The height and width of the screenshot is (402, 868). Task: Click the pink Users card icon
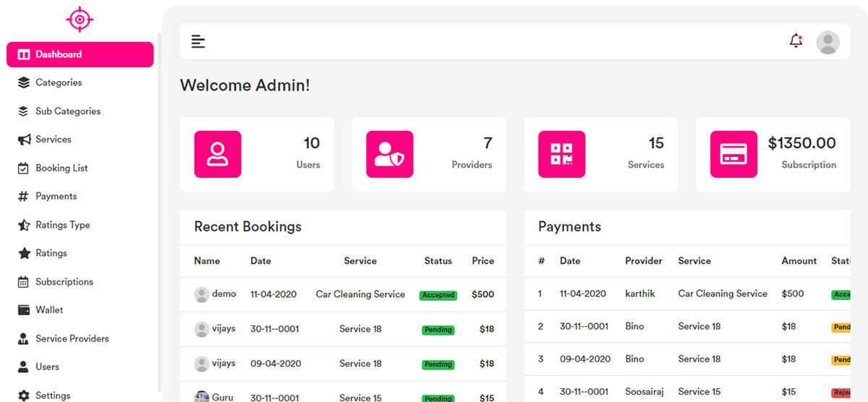tap(218, 154)
